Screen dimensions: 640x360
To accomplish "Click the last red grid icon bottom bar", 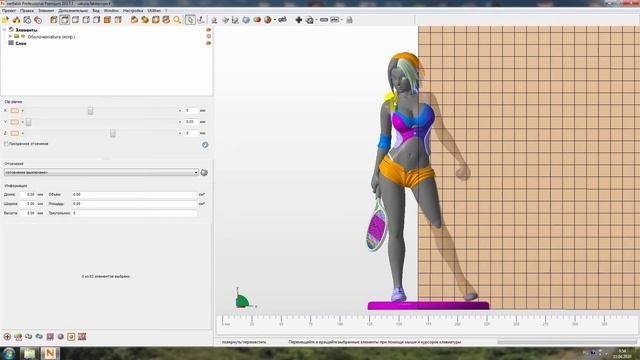I will coord(82,337).
